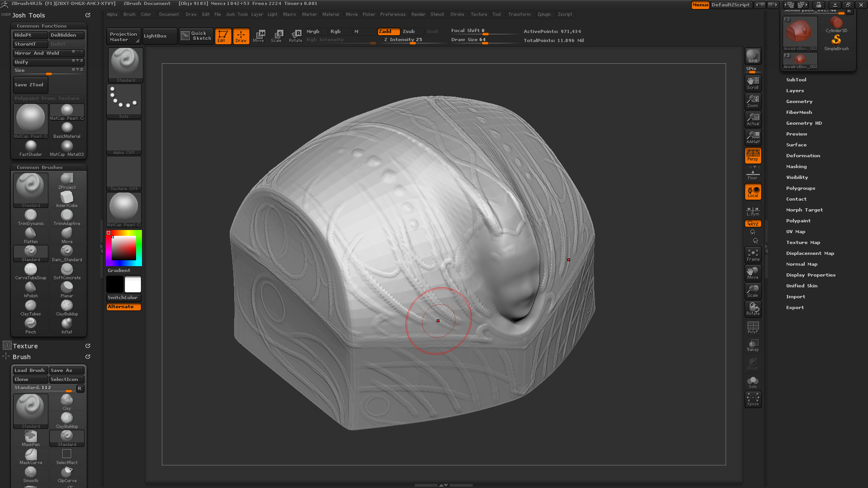Activate Edit mode button

223,36
